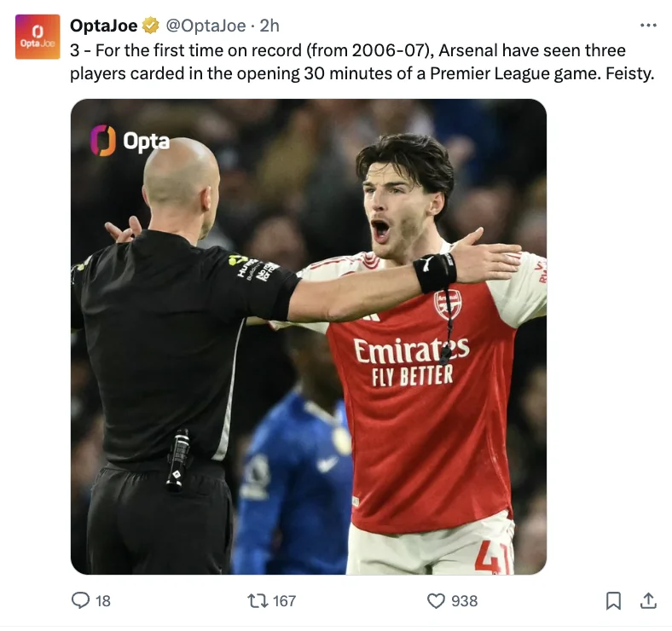Click the 2h timestamp
The image size is (672, 631).
click(x=269, y=26)
